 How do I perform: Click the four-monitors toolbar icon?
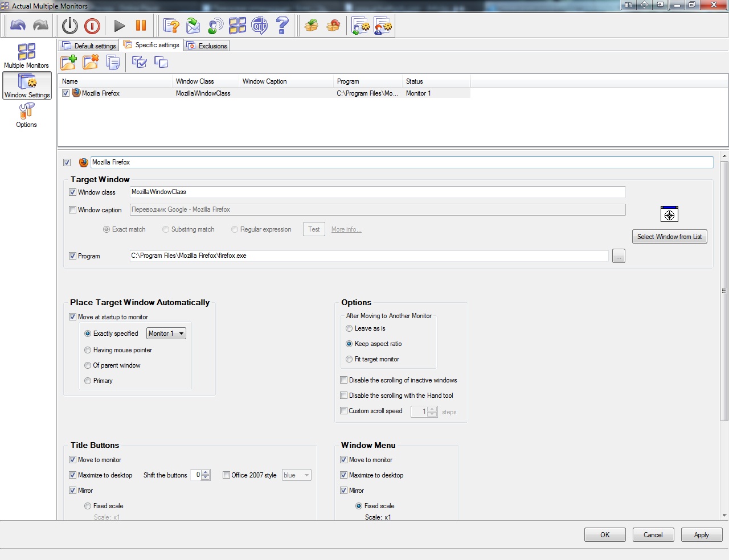coord(237,26)
